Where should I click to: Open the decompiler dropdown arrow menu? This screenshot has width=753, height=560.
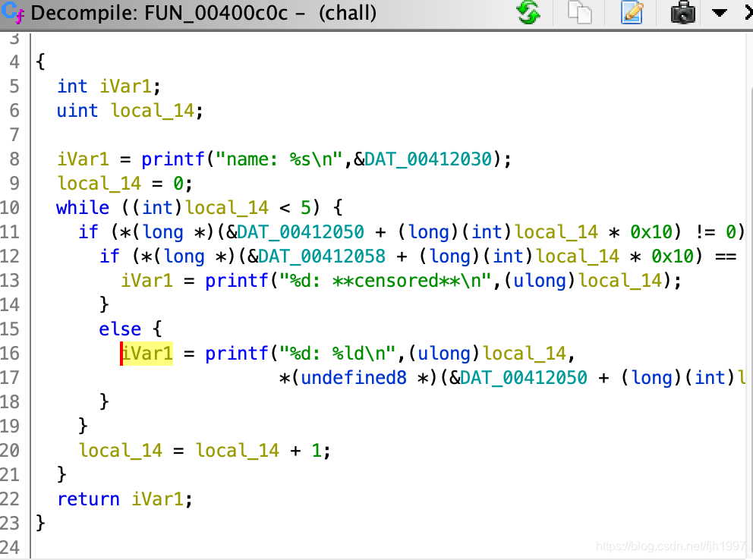719,12
